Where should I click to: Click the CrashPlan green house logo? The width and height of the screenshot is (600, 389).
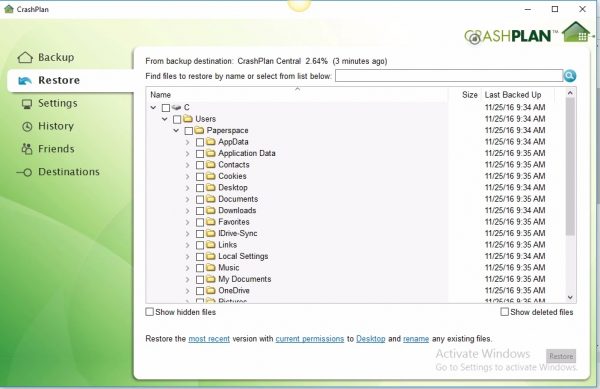(x=576, y=32)
